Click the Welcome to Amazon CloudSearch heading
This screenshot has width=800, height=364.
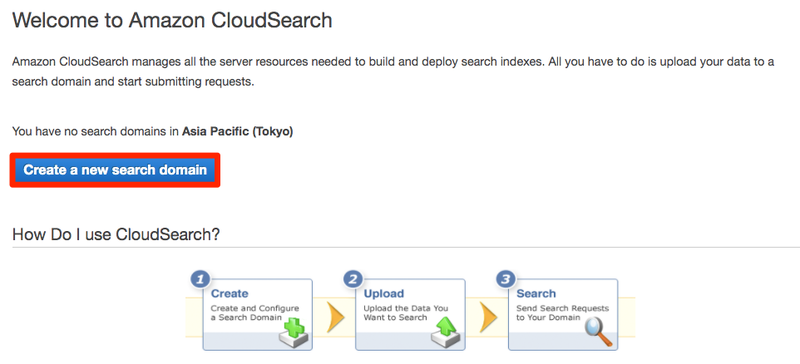tap(172, 20)
